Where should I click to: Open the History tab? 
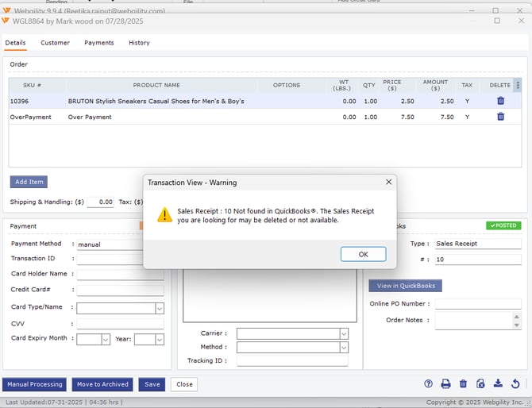[139, 43]
